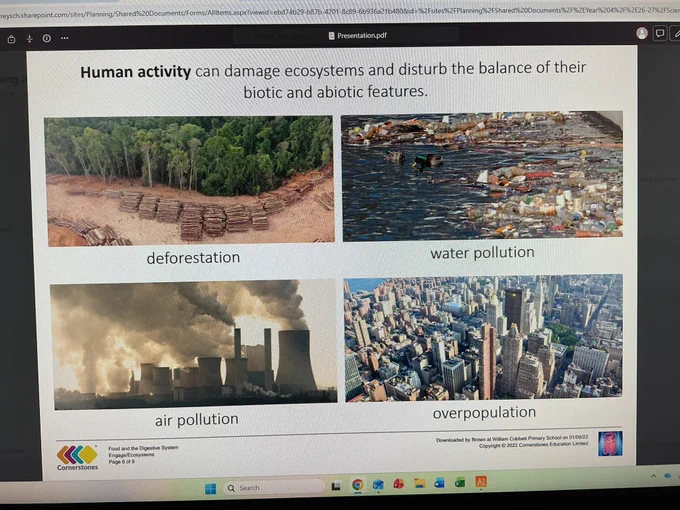Viewport: 680px width, 510px height.
Task: Click the 'Copyright © 2022 Cornerstones' footer line
Action: coord(533,445)
